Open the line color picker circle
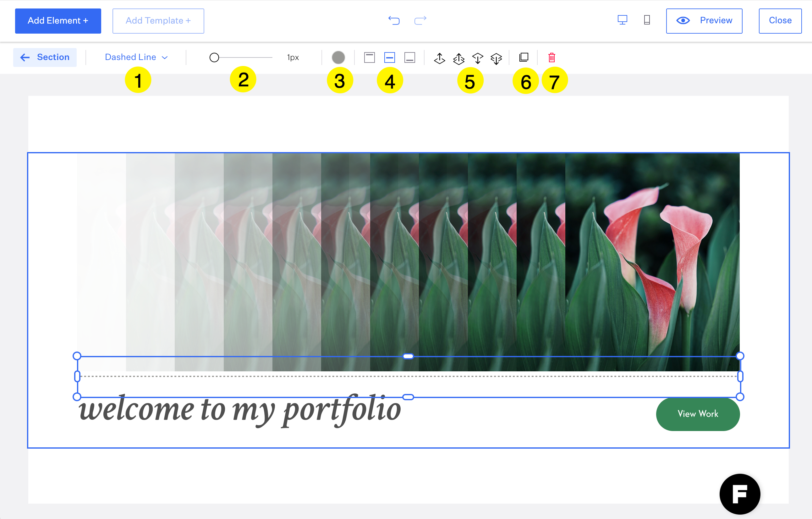 click(x=338, y=58)
